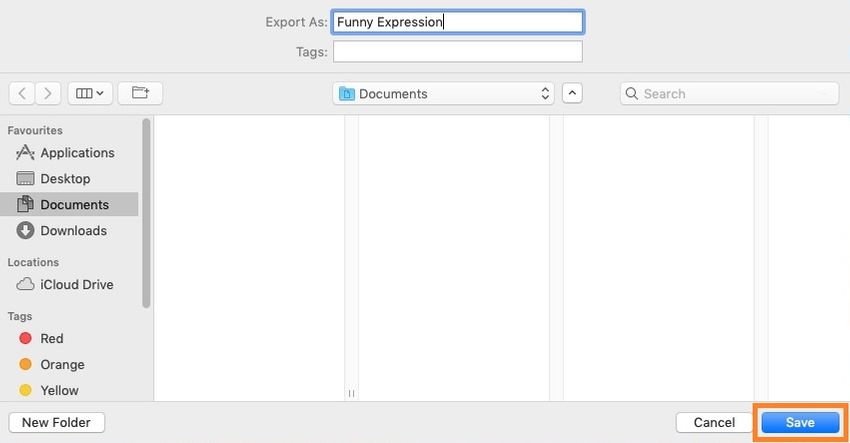Viewport: 850px width, 443px height.
Task: Open the Documents location popup menu
Action: pos(443,94)
